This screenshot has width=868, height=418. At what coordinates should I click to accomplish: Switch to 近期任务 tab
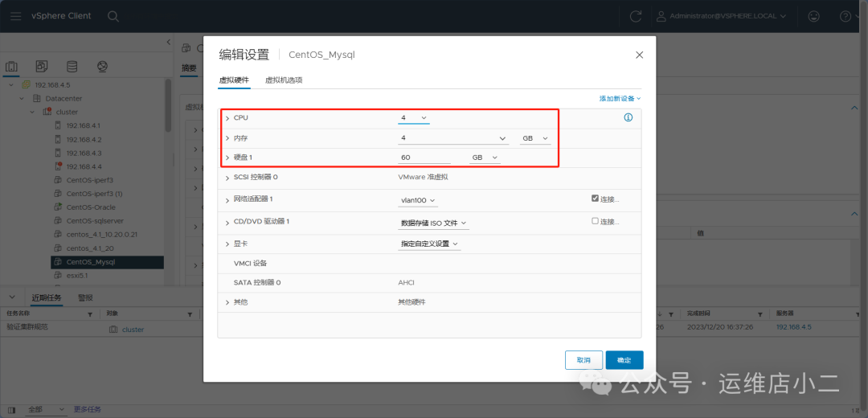click(47, 298)
